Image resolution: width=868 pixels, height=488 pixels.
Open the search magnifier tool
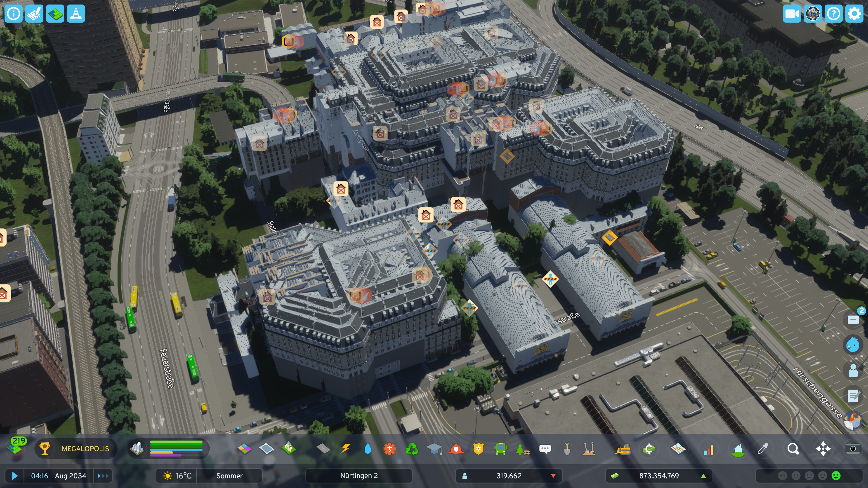click(793, 449)
